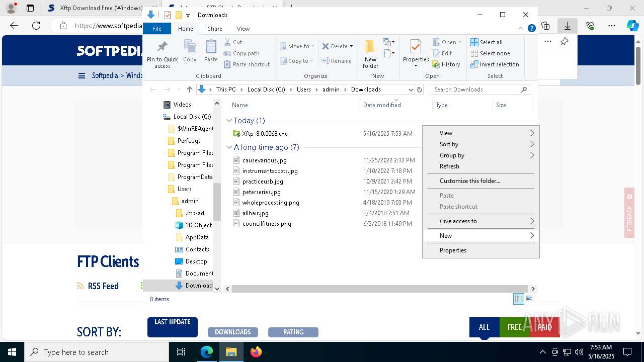
Task: Click Cut in the Clipboard group
Action: click(x=233, y=42)
